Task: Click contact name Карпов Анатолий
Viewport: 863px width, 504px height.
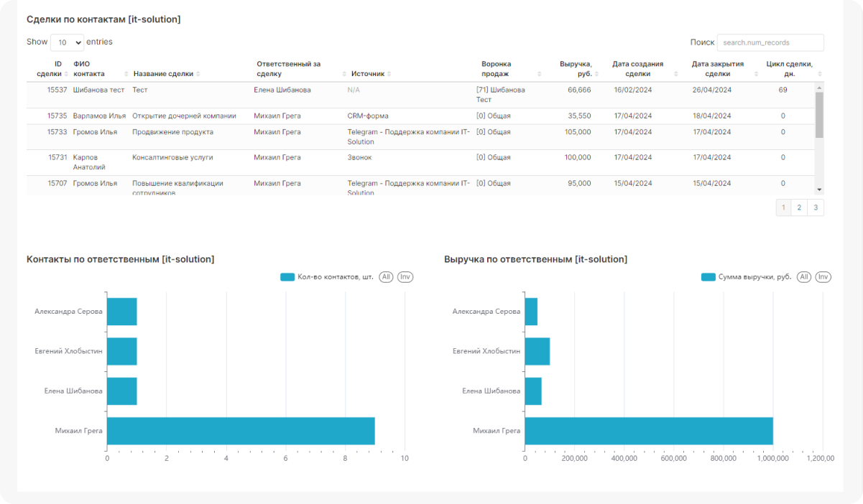Action: click(x=89, y=162)
